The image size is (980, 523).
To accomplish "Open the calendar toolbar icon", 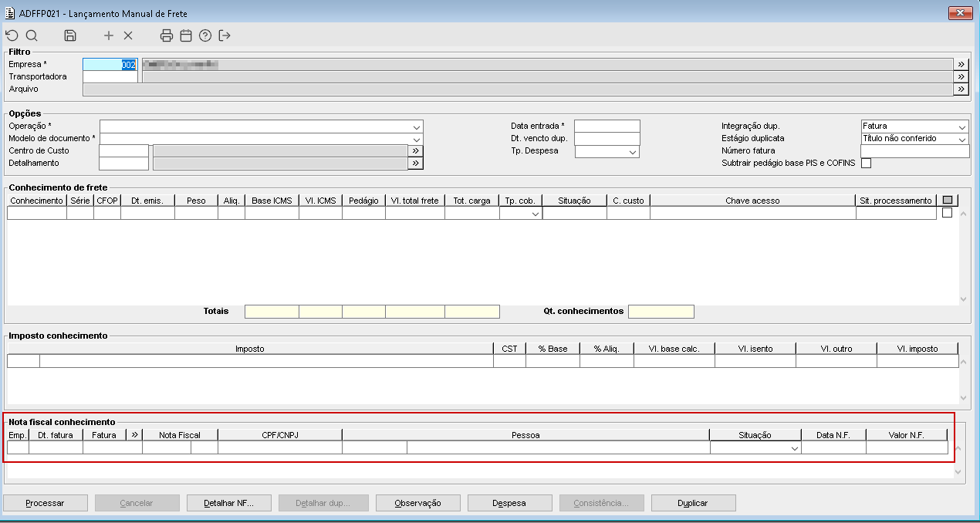I will coord(186,35).
